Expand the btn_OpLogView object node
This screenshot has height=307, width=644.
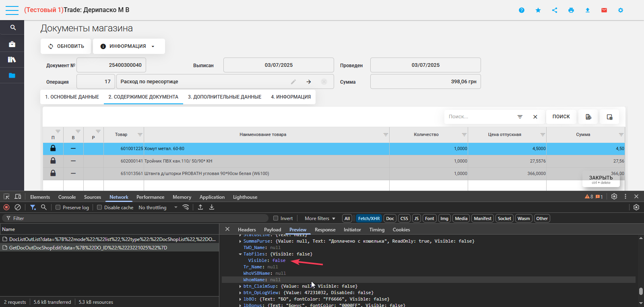(x=240, y=293)
